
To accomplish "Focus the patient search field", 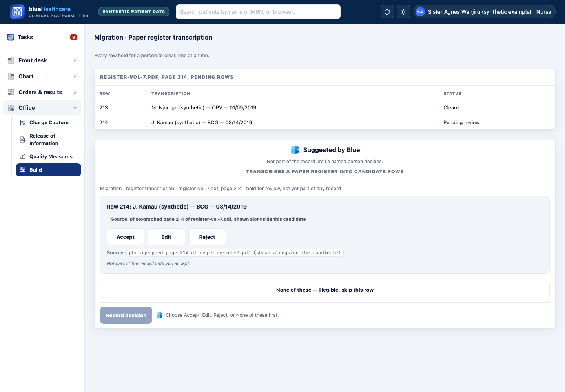I will pyautogui.click(x=258, y=12).
